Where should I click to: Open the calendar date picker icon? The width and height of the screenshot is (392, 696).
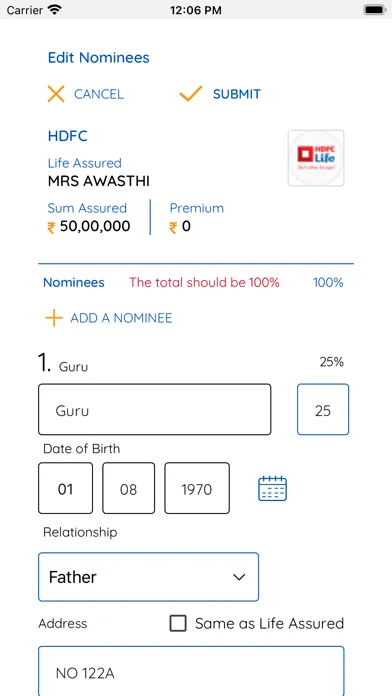273,489
